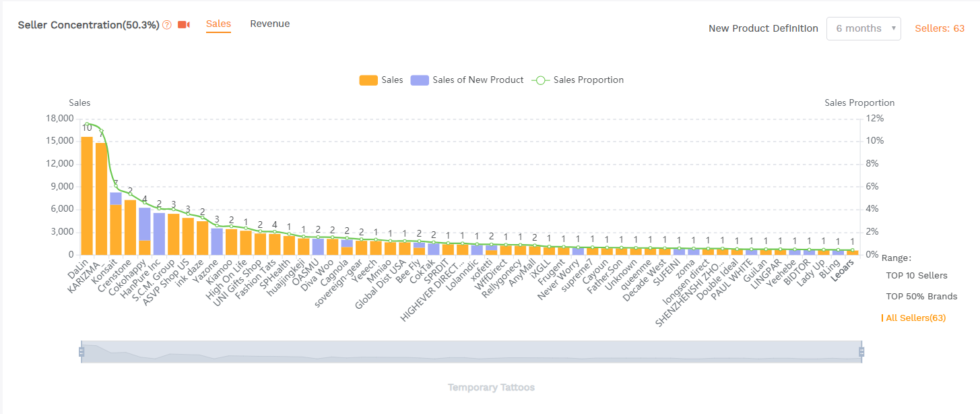
Task: Toggle the orange Sales legend series
Action: coord(381,80)
